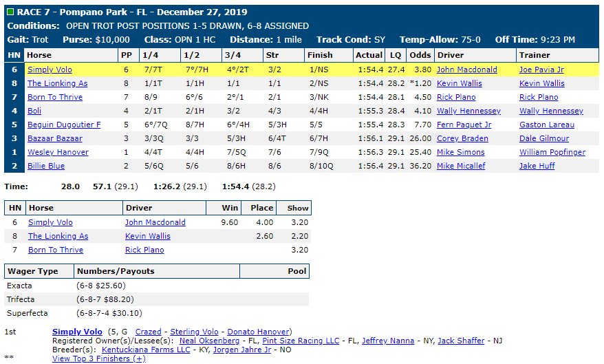The image size is (604, 364).
Task: Open driver Kevin Wallis in results table
Action: click(x=459, y=83)
